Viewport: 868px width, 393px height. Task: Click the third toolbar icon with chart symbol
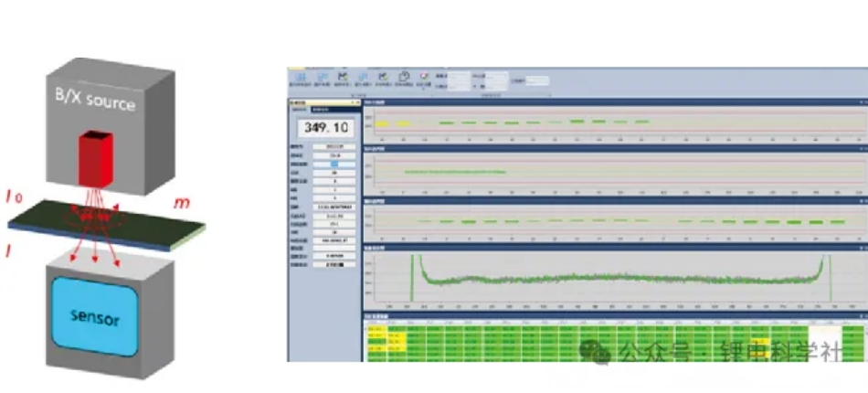click(342, 79)
